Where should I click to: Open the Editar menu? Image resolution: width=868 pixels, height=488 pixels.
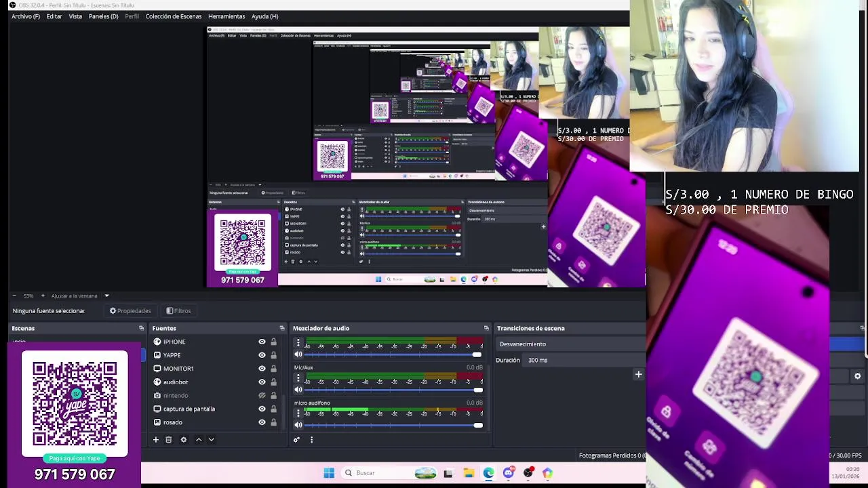(54, 16)
